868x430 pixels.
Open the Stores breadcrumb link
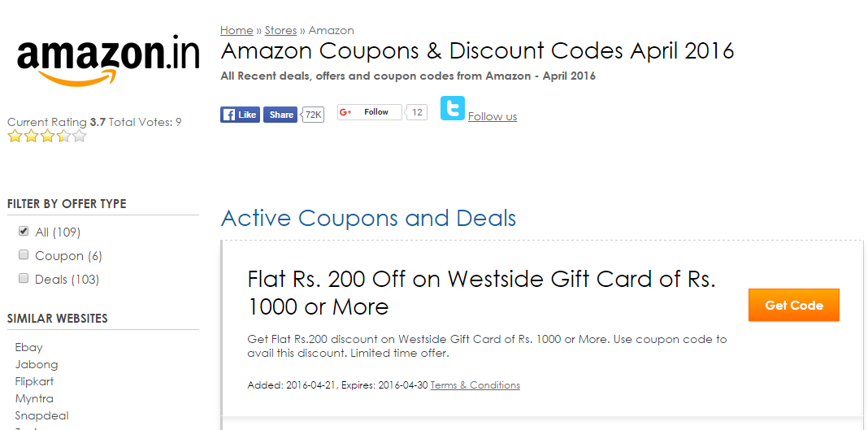point(280,30)
